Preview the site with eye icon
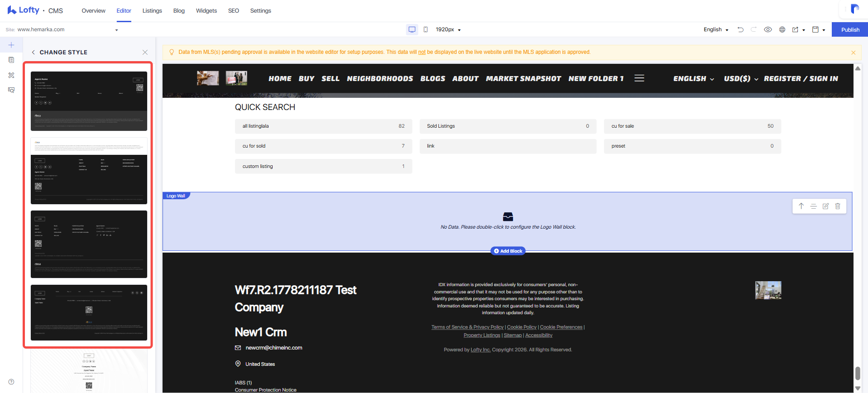The height and width of the screenshot is (393, 868). point(768,29)
